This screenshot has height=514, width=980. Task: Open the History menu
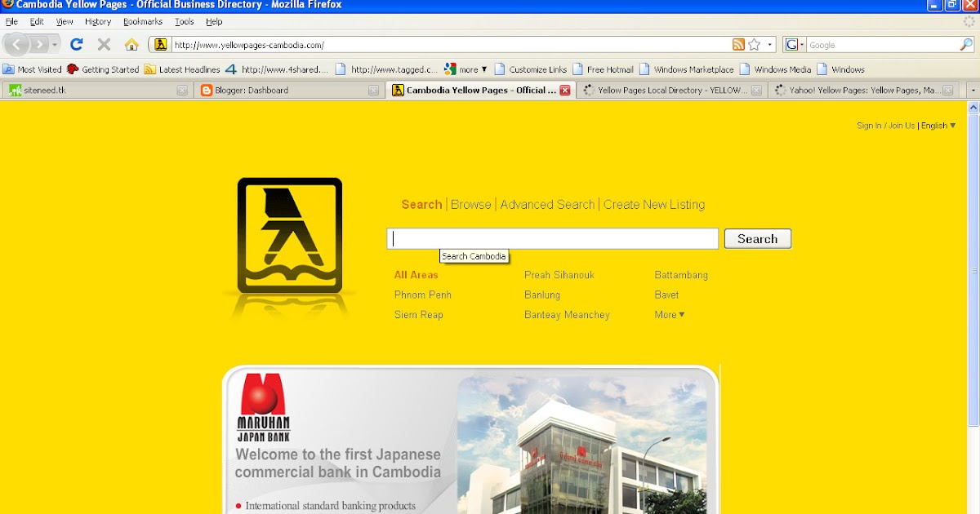point(98,22)
